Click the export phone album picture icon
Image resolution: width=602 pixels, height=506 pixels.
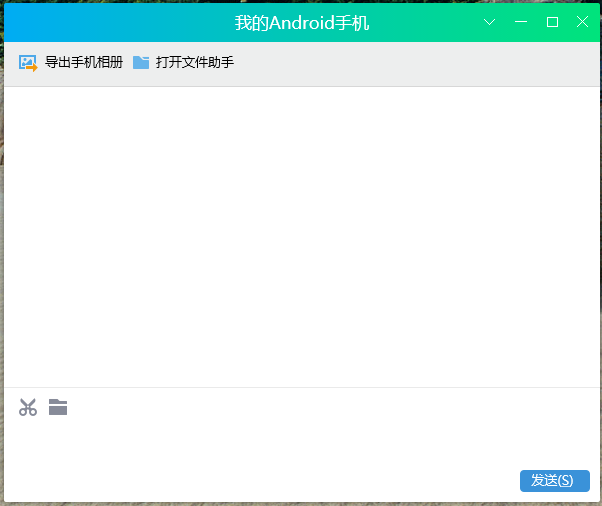pyautogui.click(x=28, y=63)
